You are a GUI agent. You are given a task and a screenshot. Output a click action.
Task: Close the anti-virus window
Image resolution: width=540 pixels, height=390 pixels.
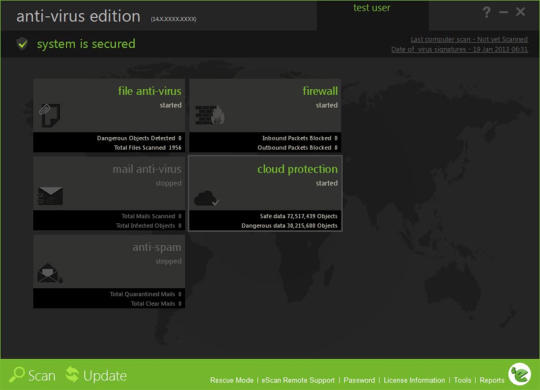pos(520,12)
